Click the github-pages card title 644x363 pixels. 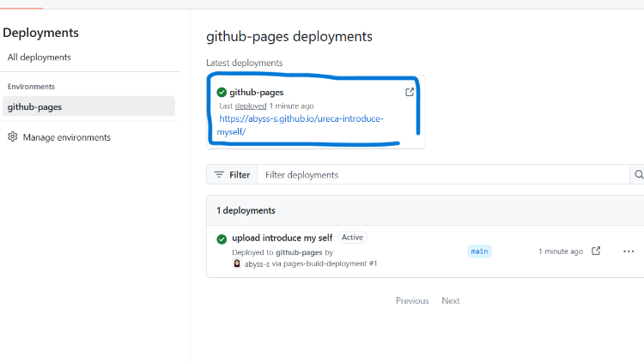click(x=256, y=93)
